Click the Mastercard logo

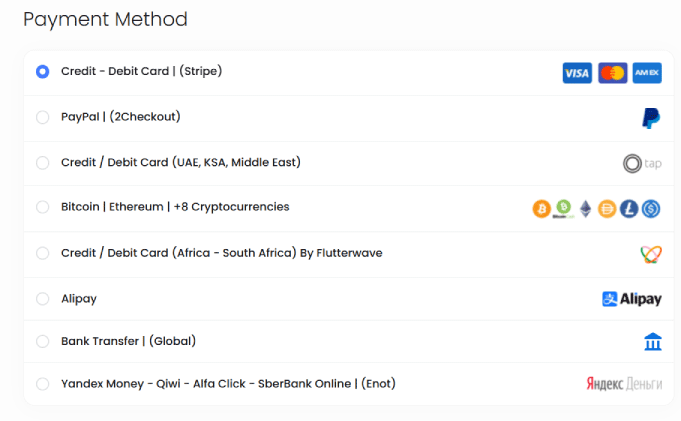point(612,73)
